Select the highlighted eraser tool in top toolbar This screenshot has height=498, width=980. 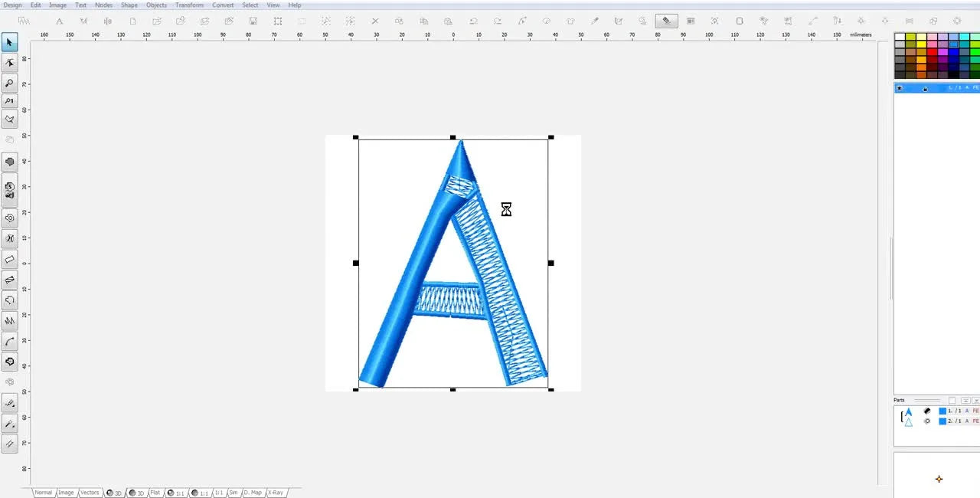click(x=666, y=21)
